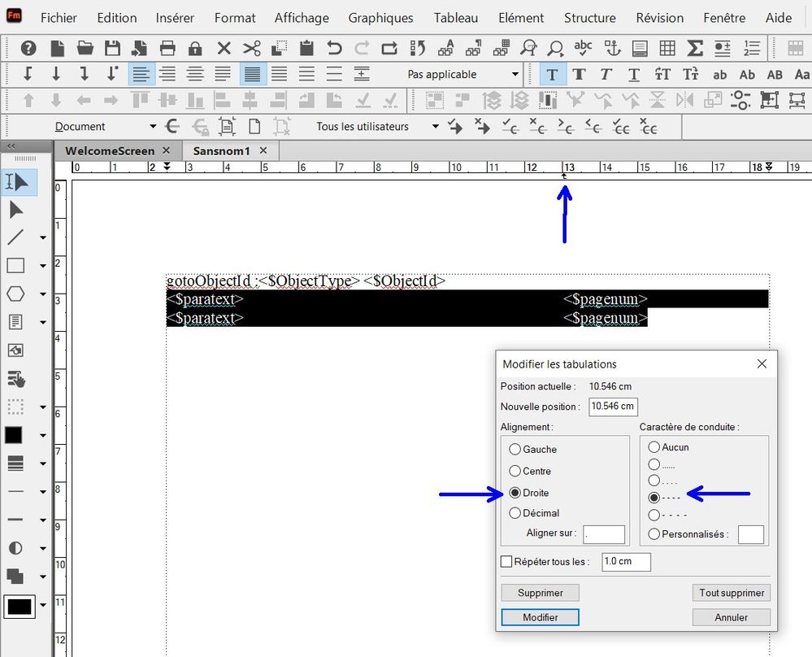Choose the Aucun leader character option
Image resolution: width=812 pixels, height=657 pixels.
[654, 446]
